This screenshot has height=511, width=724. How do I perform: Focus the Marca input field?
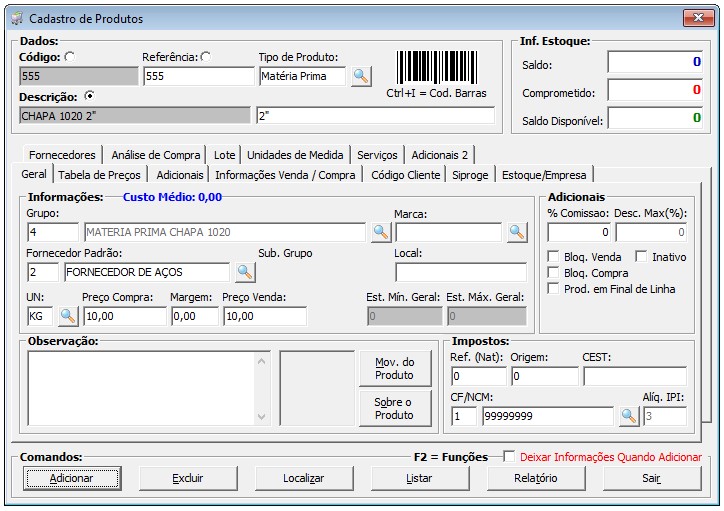448,232
